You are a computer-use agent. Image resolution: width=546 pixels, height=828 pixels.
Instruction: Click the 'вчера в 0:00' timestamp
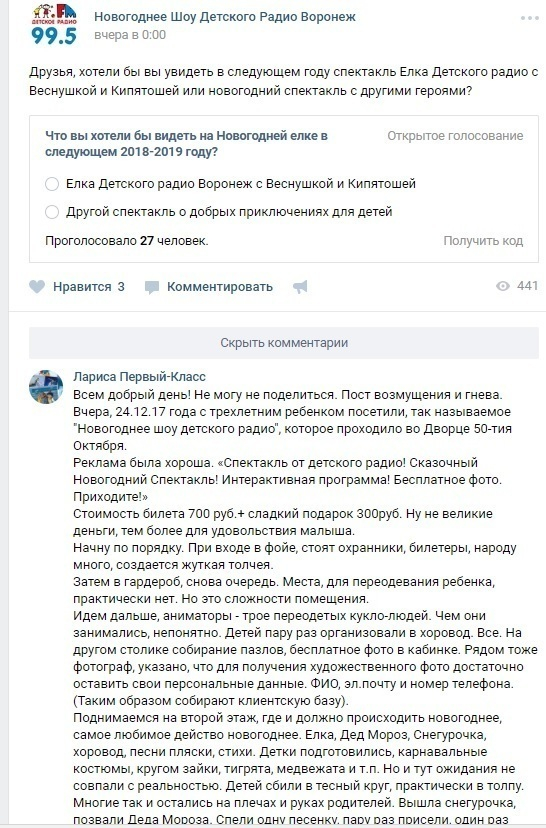tap(130, 35)
